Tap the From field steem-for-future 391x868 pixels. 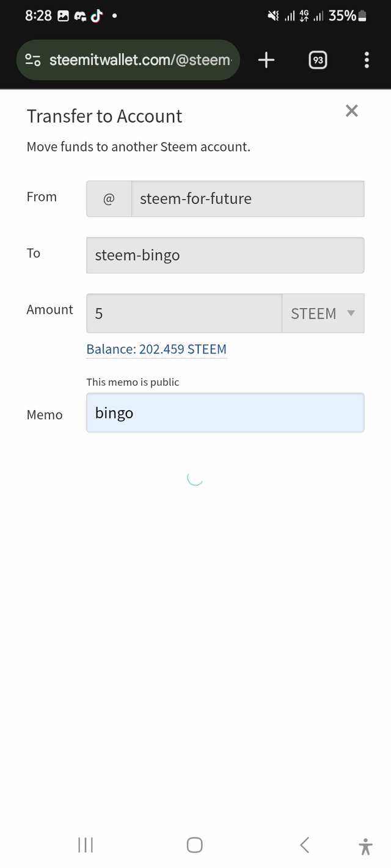(x=247, y=198)
